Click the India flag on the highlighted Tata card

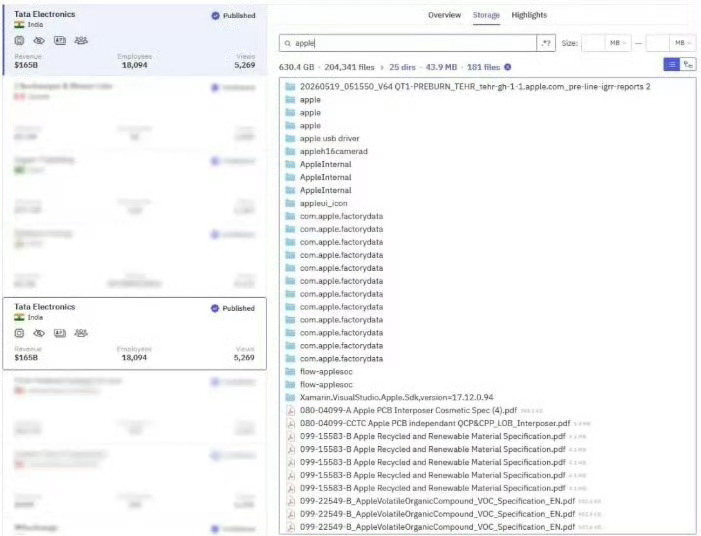click(19, 25)
